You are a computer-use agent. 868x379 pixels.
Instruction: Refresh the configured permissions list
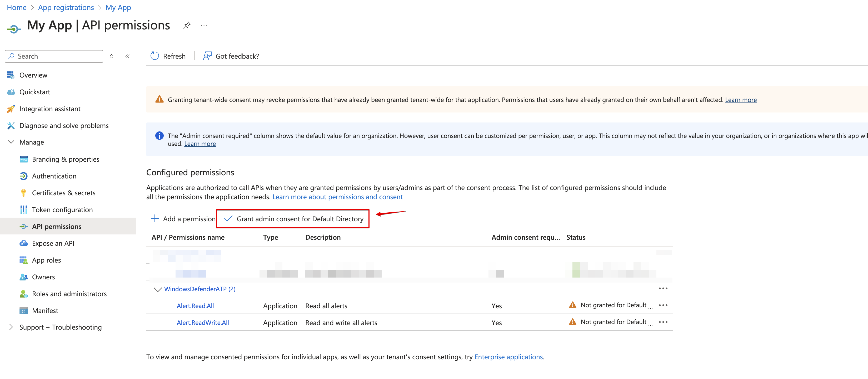point(168,56)
